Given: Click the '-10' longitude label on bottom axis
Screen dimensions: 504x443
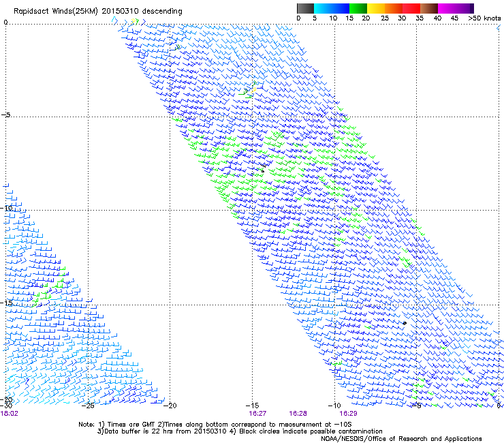Looking at the screenshot, I should [334, 406].
